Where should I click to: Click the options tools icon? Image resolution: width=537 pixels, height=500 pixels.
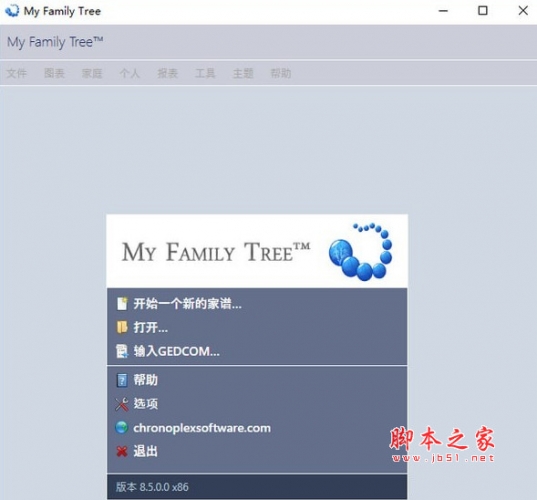(x=122, y=404)
